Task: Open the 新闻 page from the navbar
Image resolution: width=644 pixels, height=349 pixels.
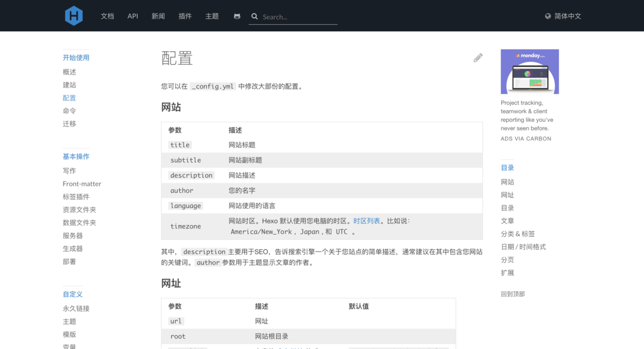Action: [x=158, y=16]
